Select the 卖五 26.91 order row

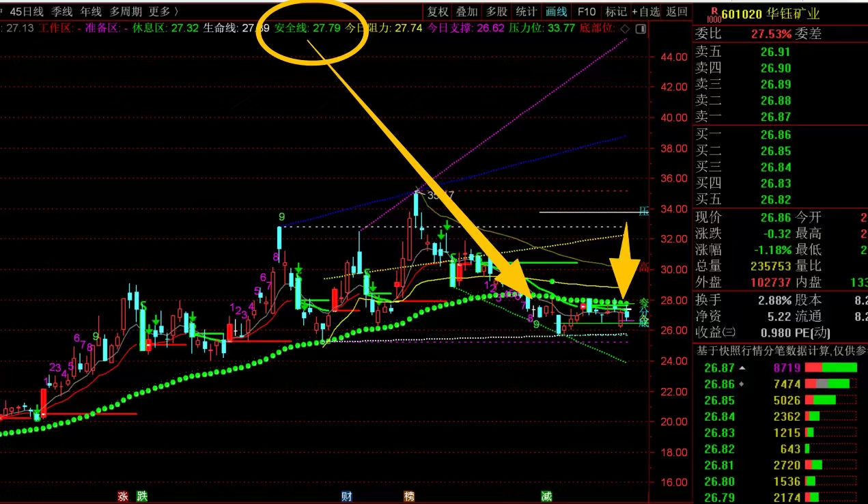pyautogui.click(x=780, y=52)
